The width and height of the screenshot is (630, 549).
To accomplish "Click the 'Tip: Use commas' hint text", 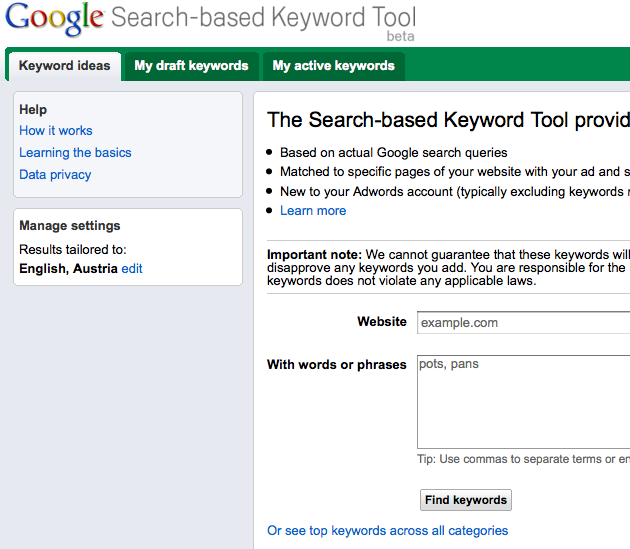I will pos(524,459).
